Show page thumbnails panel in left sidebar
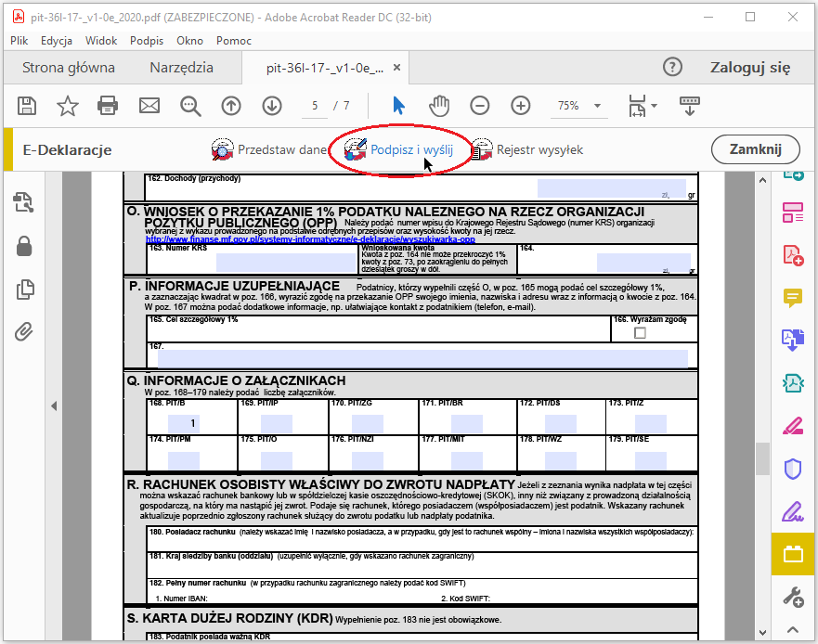Viewport: 818px width, 644px height. [24, 290]
